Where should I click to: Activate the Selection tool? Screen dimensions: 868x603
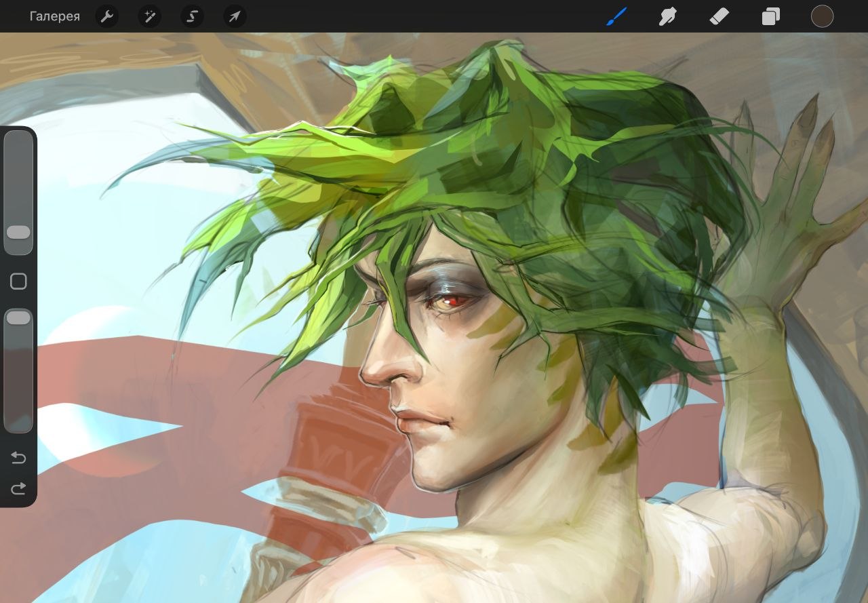coord(192,16)
